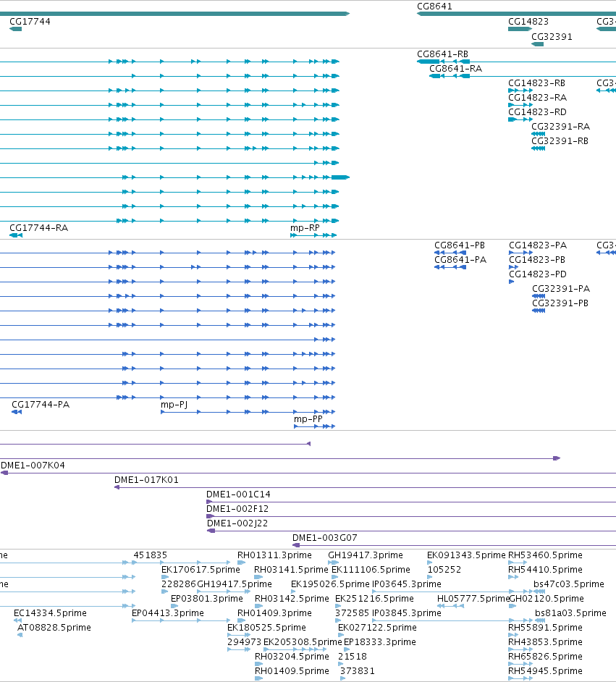
Task: Click the RH03204.5prime EST label
Action: [x=292, y=657]
